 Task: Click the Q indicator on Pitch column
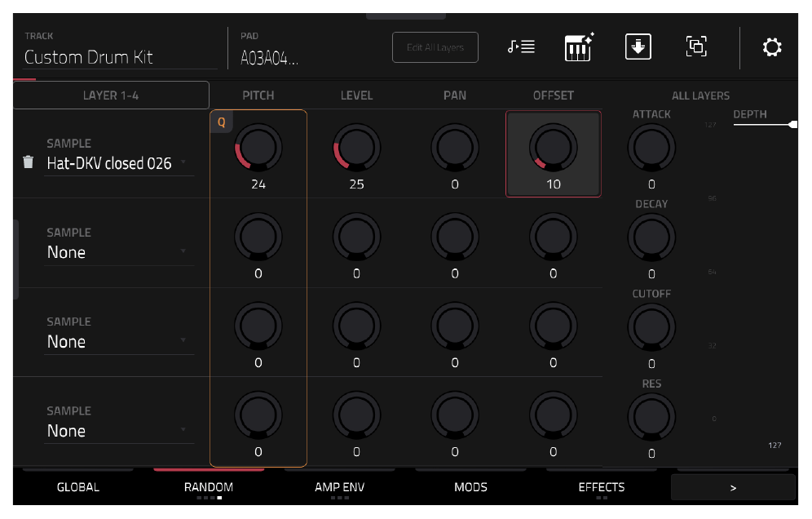pos(221,122)
